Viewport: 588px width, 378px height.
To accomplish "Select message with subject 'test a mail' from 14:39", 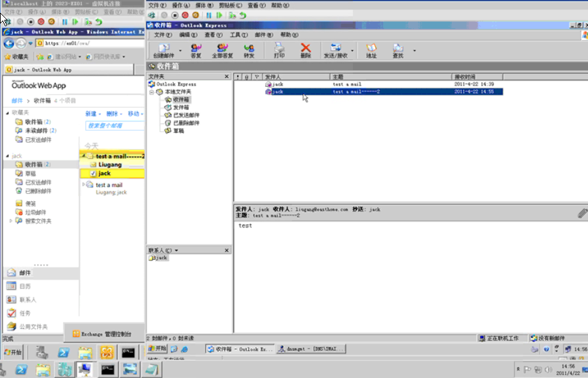I will pos(368,84).
